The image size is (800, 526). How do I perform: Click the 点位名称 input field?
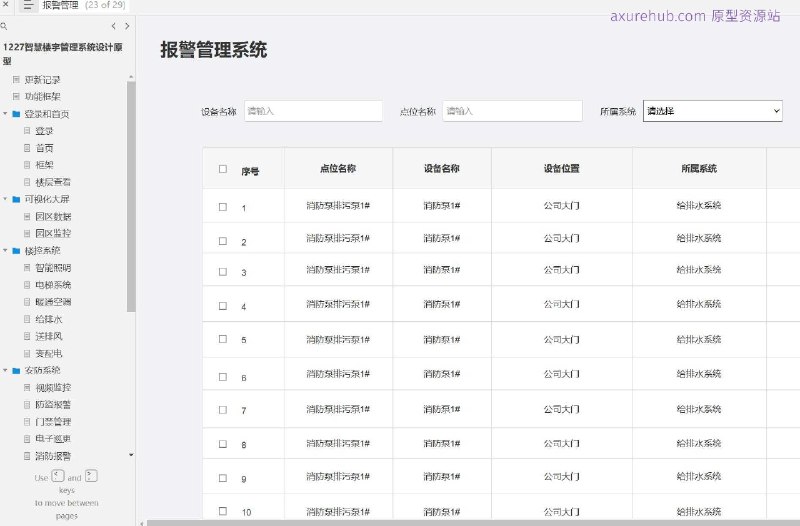point(512,111)
